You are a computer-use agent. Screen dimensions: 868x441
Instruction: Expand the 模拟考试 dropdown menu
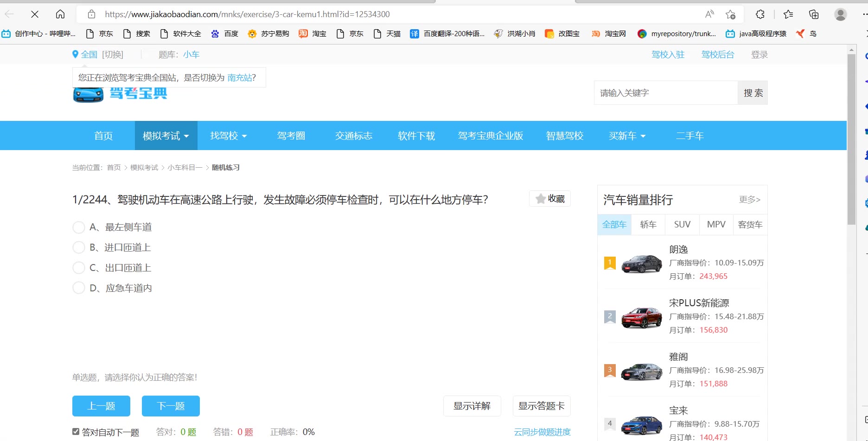tap(166, 136)
